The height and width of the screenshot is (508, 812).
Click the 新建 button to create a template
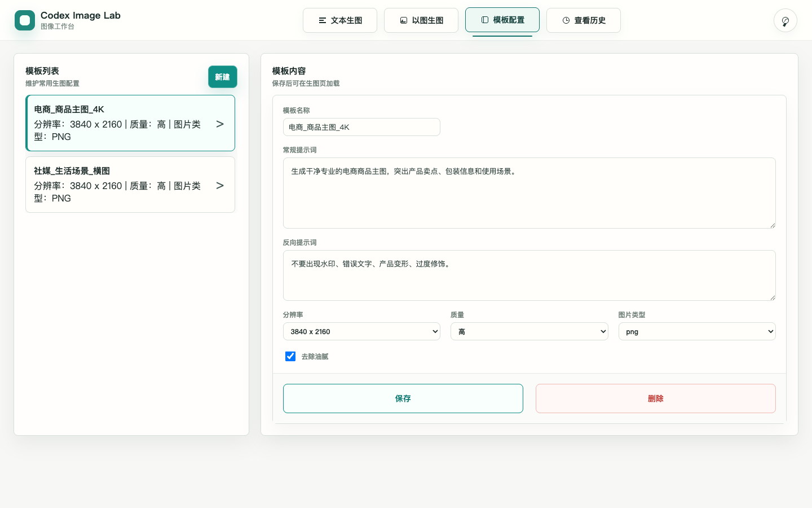pos(223,77)
